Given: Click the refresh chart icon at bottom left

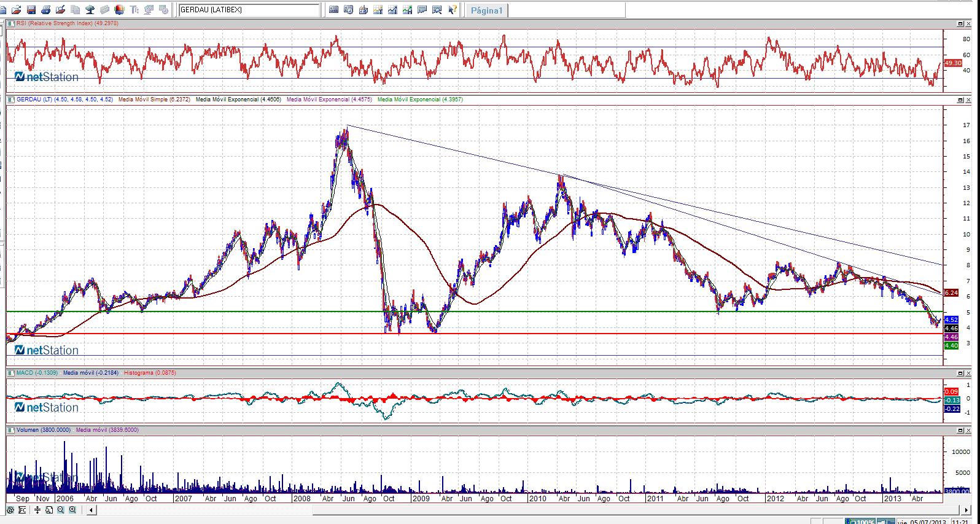Looking at the screenshot, I should (x=10, y=510).
